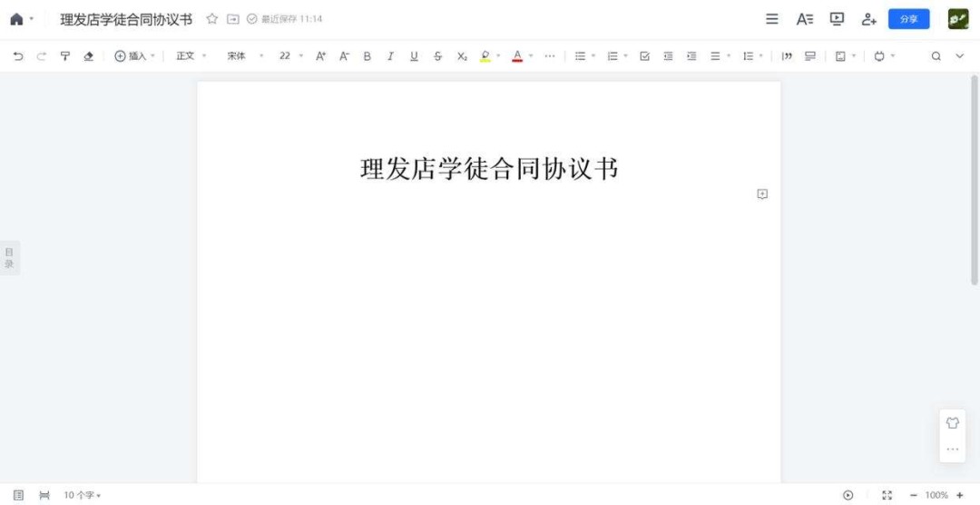The height and width of the screenshot is (505, 980).
Task: Zoom out with the minus button
Action: (x=913, y=495)
